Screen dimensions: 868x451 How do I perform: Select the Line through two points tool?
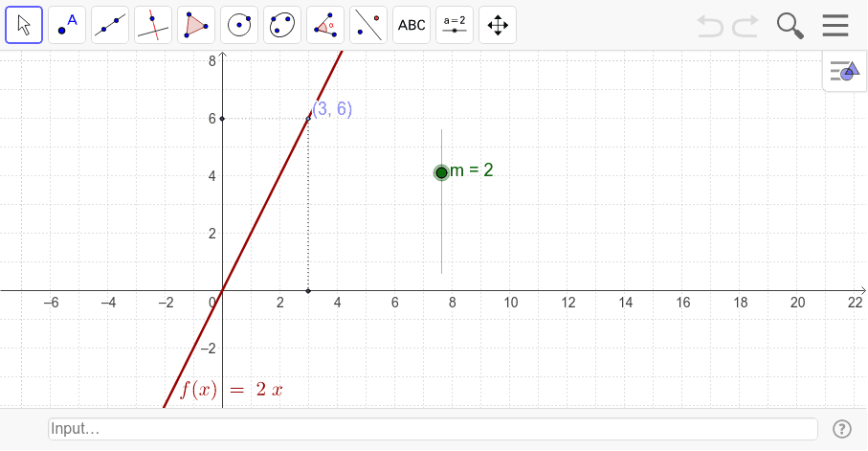pos(110,25)
